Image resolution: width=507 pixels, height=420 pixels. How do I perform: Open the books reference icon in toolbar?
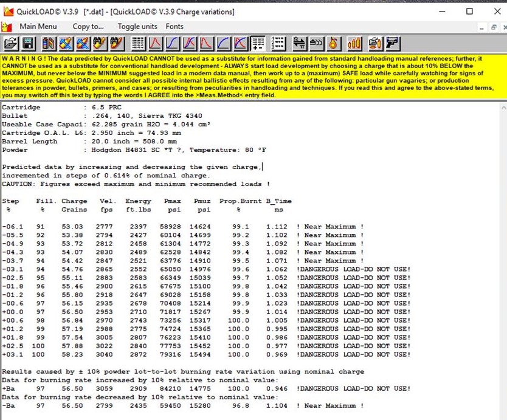(49, 43)
